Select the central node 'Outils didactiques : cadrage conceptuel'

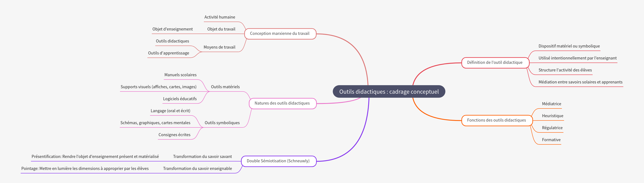pos(389,91)
